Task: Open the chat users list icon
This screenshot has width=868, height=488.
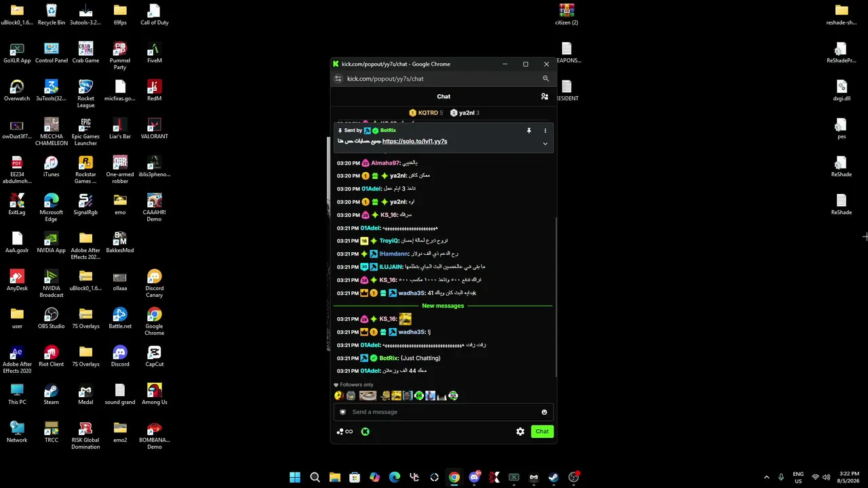Action: (545, 96)
